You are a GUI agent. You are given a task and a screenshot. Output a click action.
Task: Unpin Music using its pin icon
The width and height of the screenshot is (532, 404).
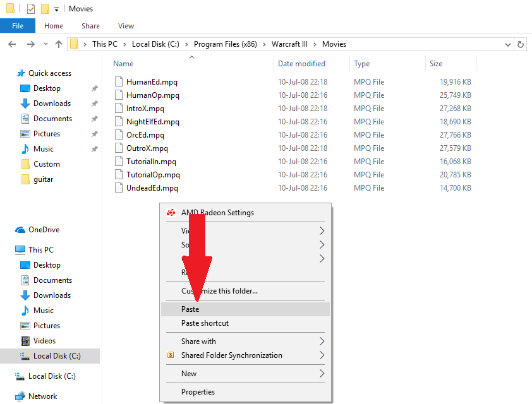[95, 149]
